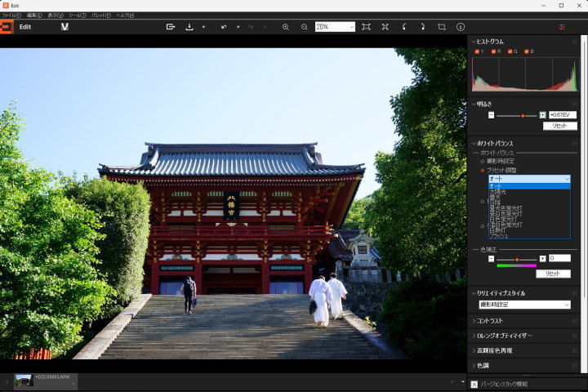Click the バージョンスタック情報 icon
This screenshot has height=392, width=588.
pos(474,385)
